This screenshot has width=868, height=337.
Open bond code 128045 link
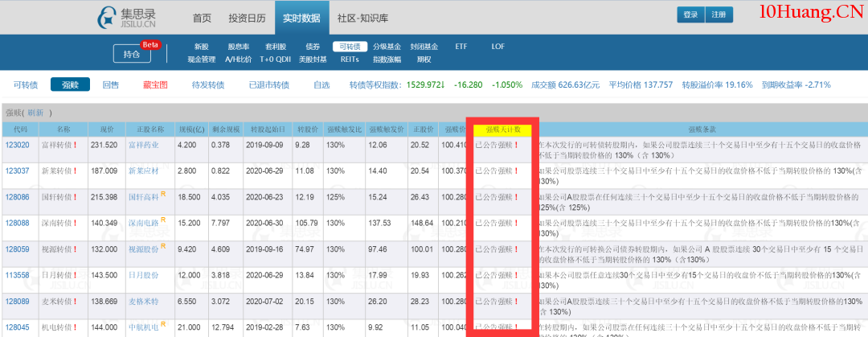(17, 327)
